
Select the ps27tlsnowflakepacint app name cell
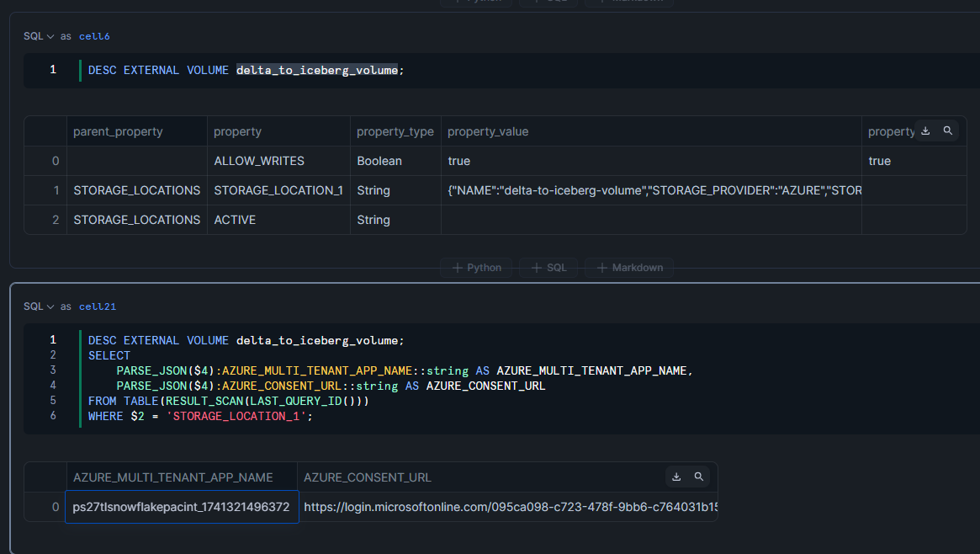[182, 507]
